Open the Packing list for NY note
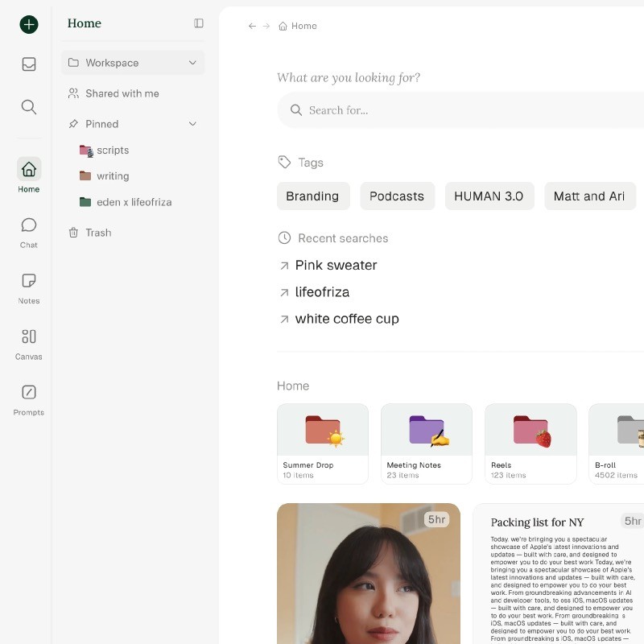The height and width of the screenshot is (644, 644). pos(558,573)
